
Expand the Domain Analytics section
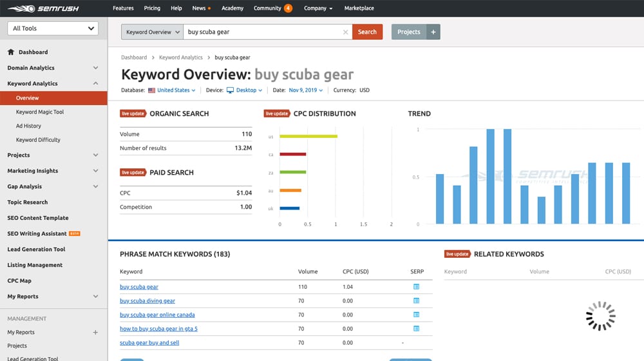pos(95,68)
